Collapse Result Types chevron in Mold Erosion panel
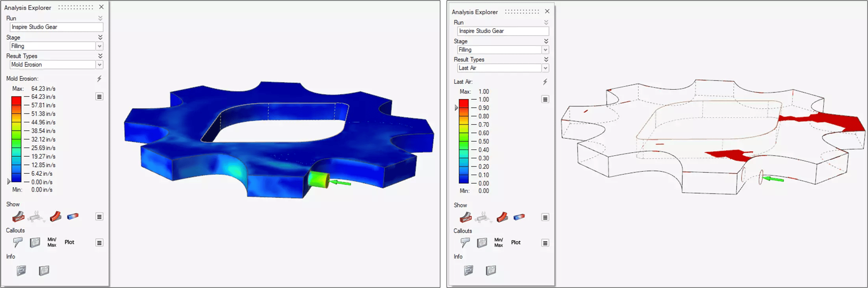The height and width of the screenshot is (288, 868). [100, 56]
